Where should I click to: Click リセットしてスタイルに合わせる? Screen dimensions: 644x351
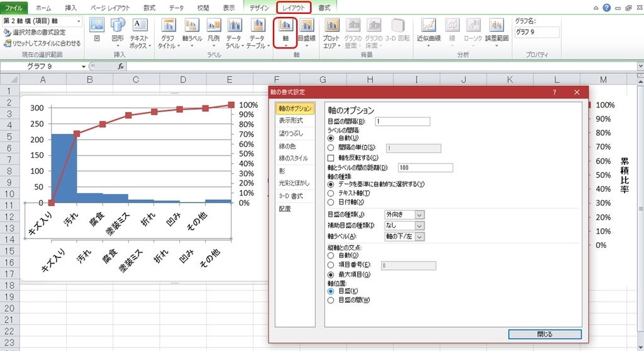click(x=42, y=43)
